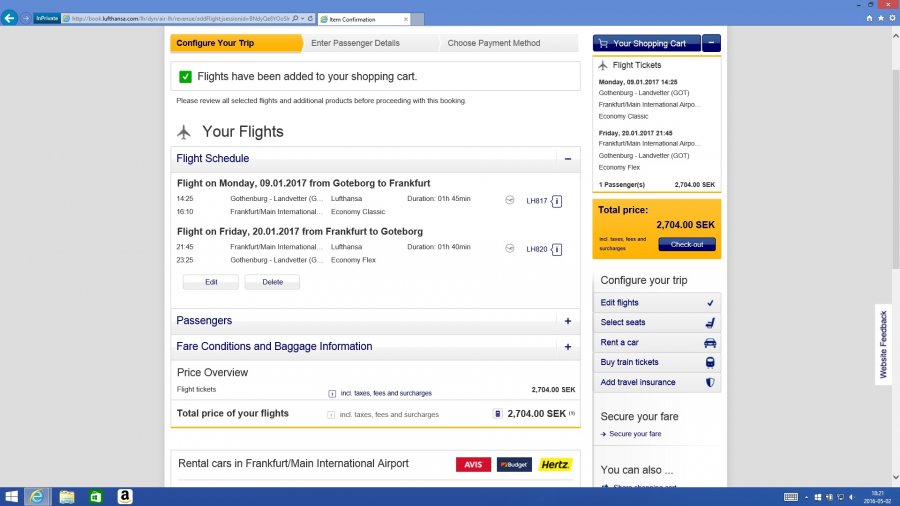Screen dimensions: 900x506
Task: Select the Enter Passenger Details step
Action: click(355, 43)
